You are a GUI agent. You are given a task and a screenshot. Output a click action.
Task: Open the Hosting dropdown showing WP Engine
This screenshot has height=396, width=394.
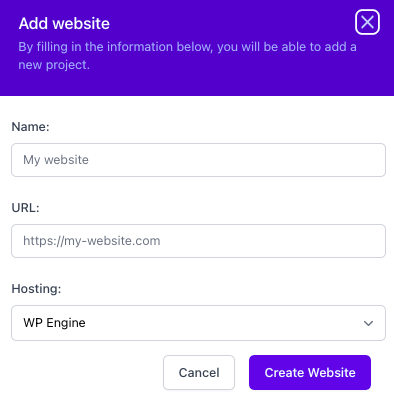198,323
